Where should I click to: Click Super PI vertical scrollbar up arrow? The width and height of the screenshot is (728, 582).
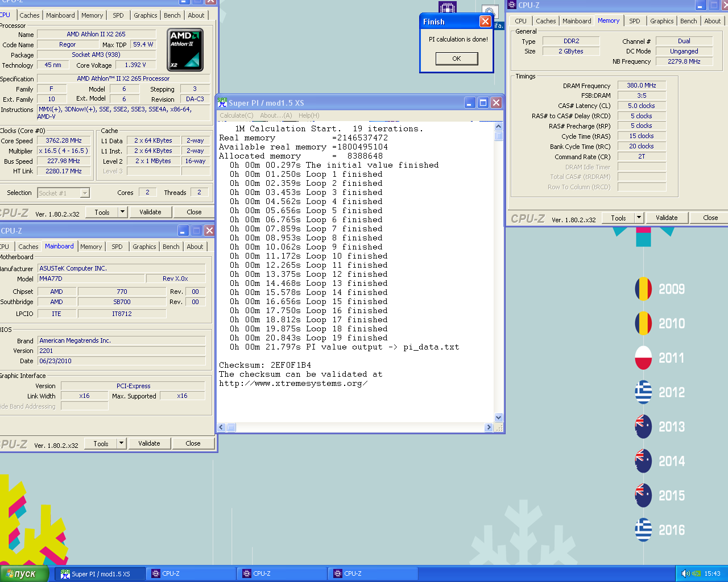click(x=499, y=126)
